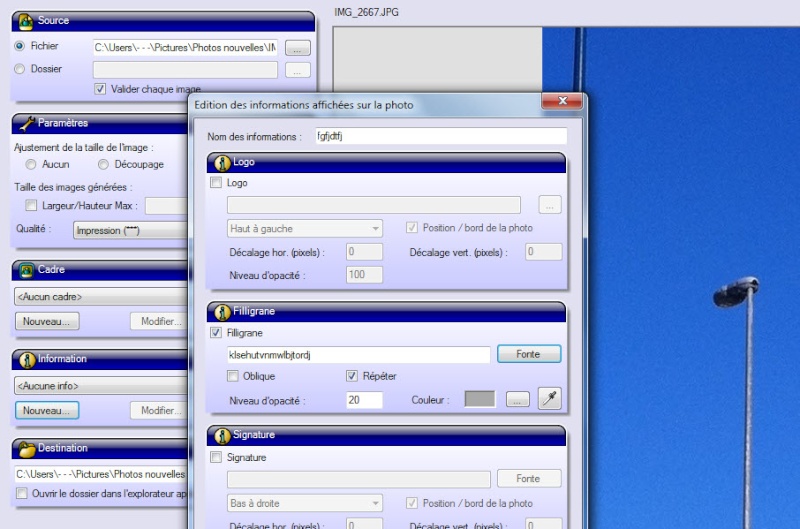Enable Oblique watermark checkbox

[233, 376]
